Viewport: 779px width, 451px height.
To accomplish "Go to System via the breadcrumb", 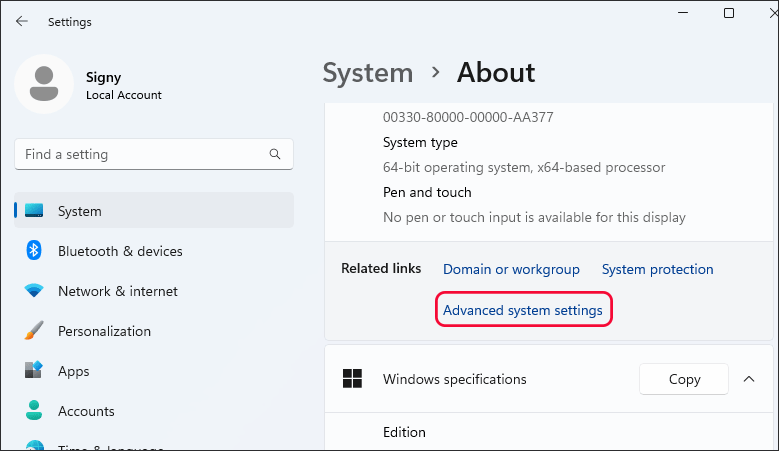I will coord(367,73).
